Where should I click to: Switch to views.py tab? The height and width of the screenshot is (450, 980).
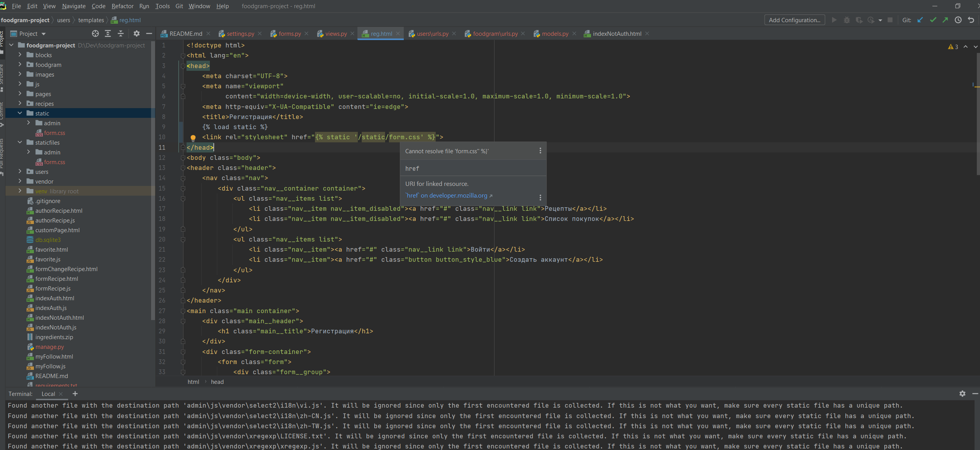point(336,34)
